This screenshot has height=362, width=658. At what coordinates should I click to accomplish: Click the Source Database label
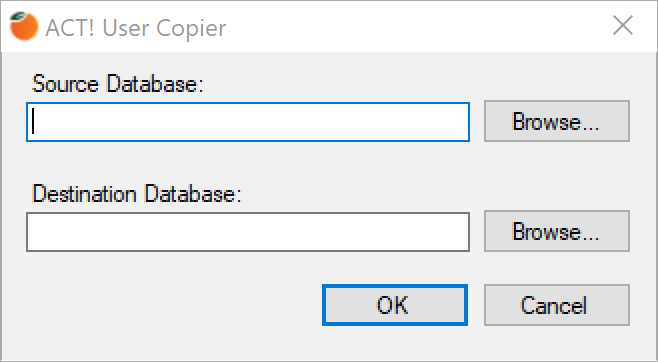coord(118,83)
